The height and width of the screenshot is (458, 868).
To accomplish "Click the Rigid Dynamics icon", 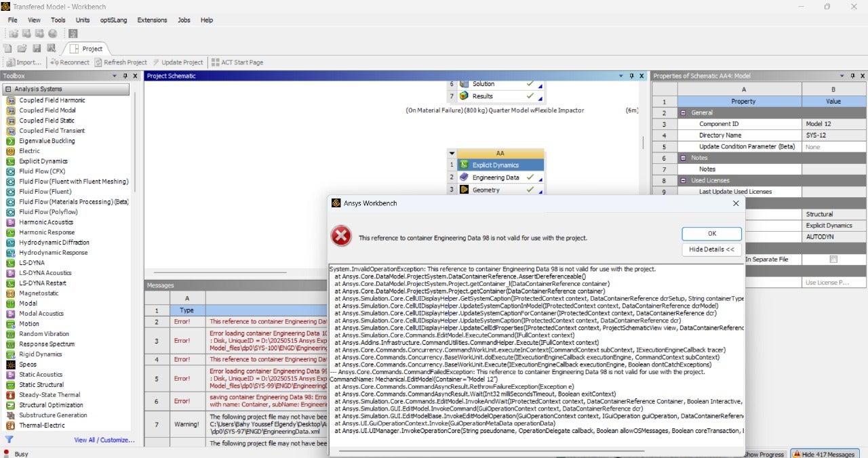I will pyautogui.click(x=11, y=354).
